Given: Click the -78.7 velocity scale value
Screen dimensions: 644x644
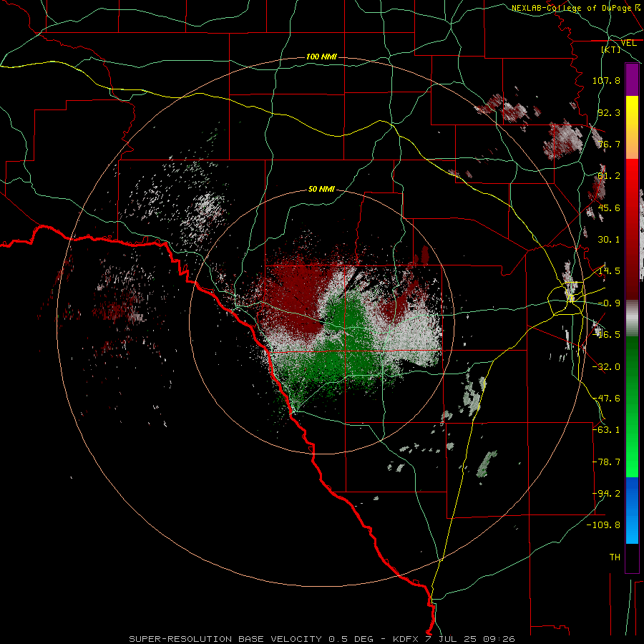Looking at the screenshot, I should coord(606,462).
